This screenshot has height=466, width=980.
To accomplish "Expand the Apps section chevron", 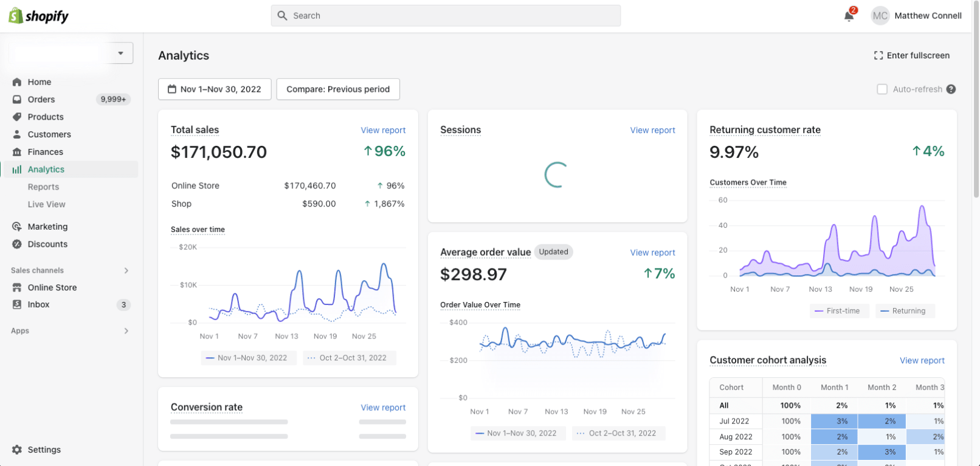I will (126, 331).
